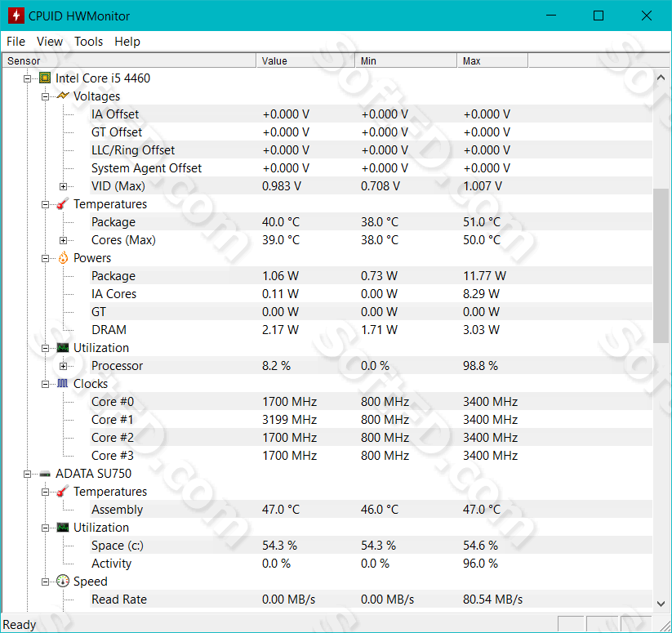Collapse the Powers section

click(x=45, y=258)
